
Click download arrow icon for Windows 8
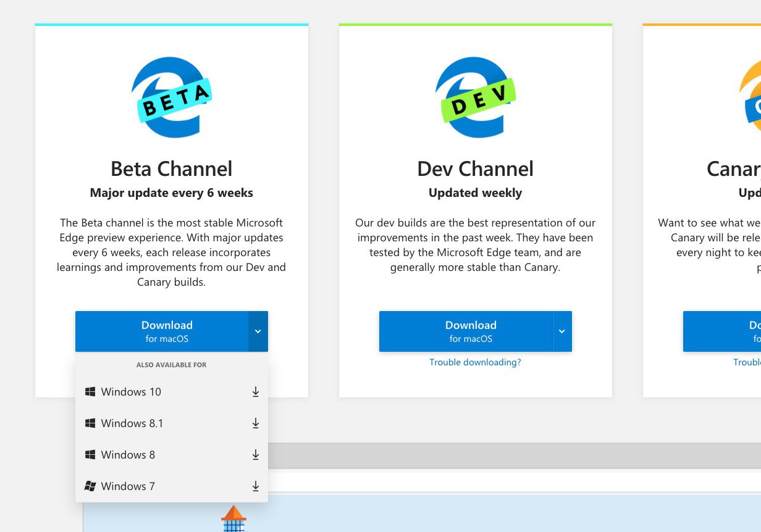point(256,455)
